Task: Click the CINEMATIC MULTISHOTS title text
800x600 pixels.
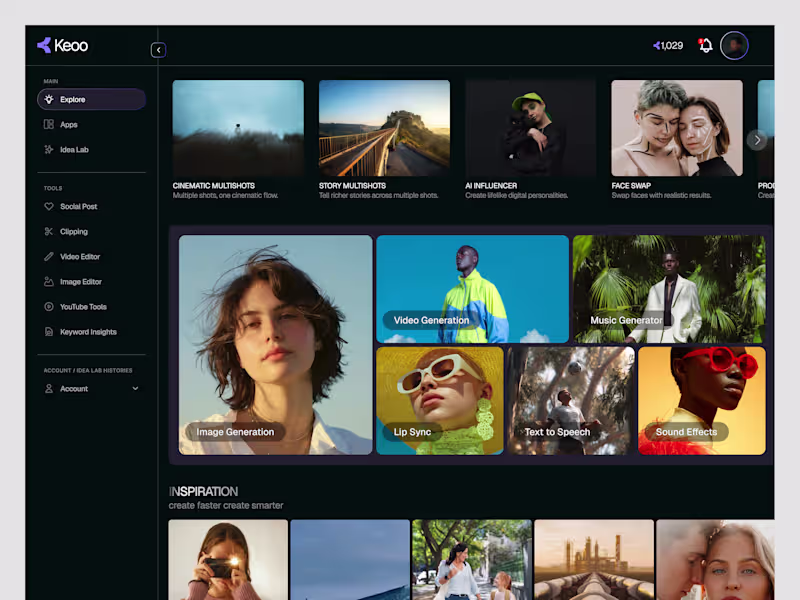Action: (x=214, y=186)
